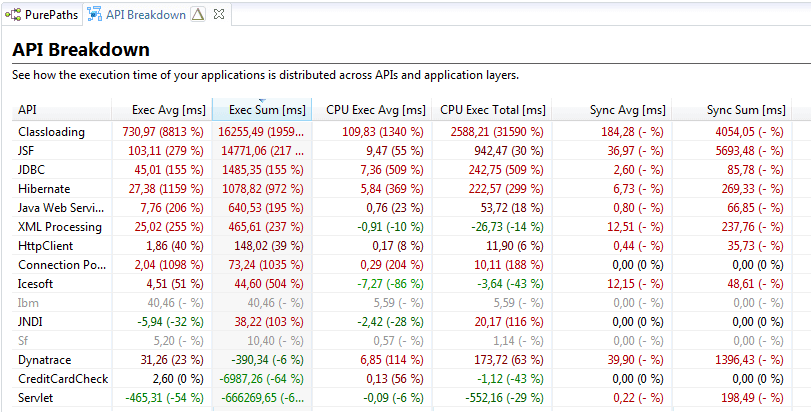
Task: Close the API Breakdown tab
Action: pyautogui.click(x=219, y=15)
